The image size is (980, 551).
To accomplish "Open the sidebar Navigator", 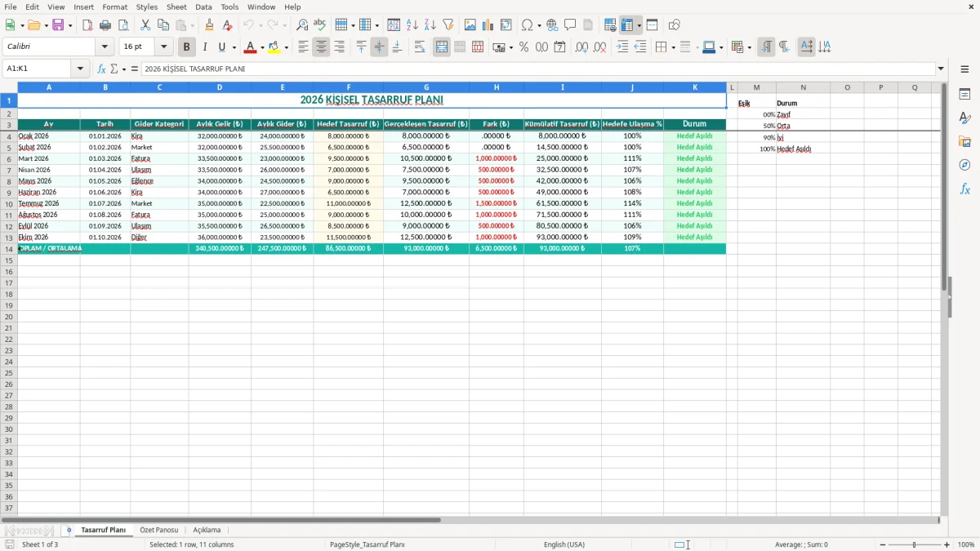I will 964,166.
